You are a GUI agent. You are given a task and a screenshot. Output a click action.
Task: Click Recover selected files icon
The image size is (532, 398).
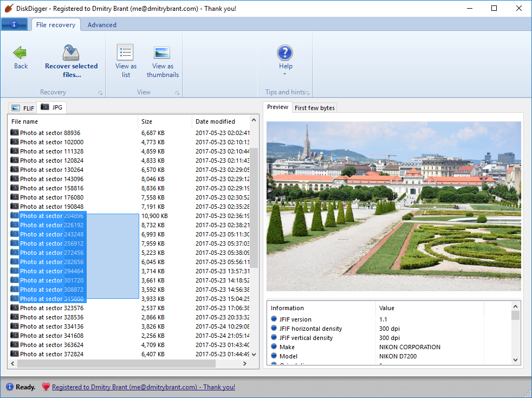(71, 53)
